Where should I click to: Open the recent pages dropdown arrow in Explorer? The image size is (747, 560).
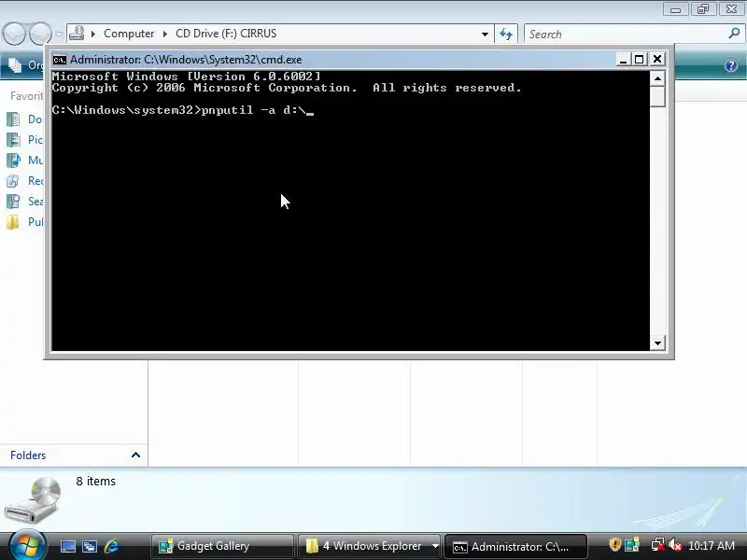[59, 34]
